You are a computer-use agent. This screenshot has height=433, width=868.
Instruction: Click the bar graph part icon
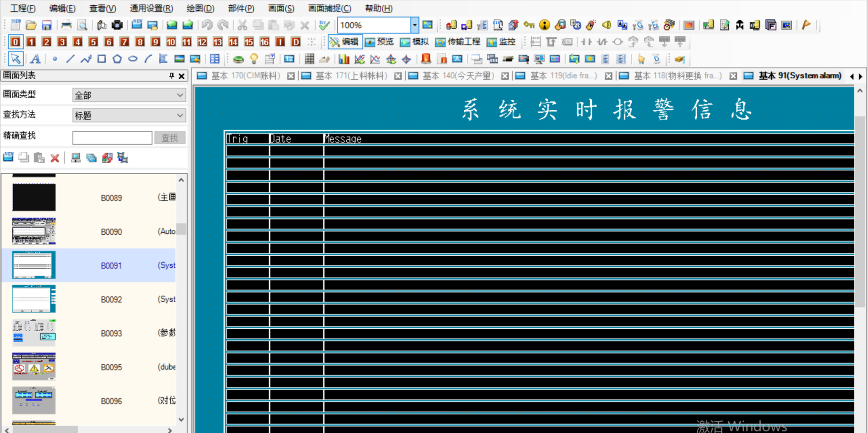344,59
